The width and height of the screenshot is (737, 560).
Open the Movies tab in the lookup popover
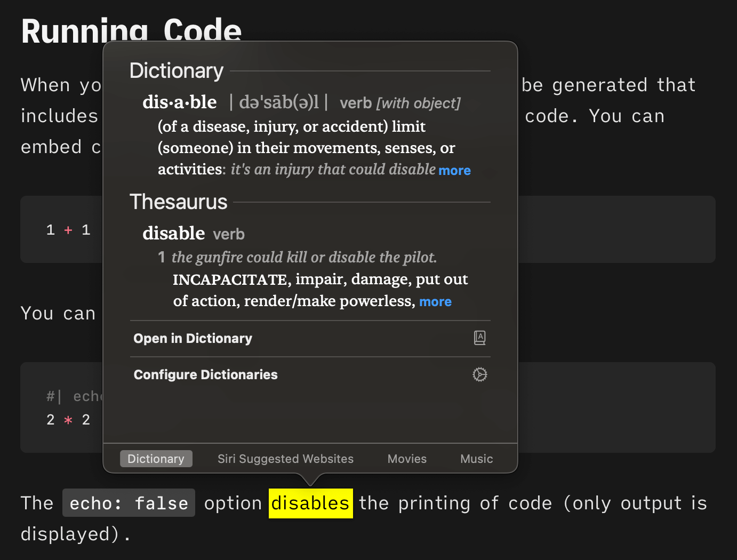pyautogui.click(x=407, y=459)
